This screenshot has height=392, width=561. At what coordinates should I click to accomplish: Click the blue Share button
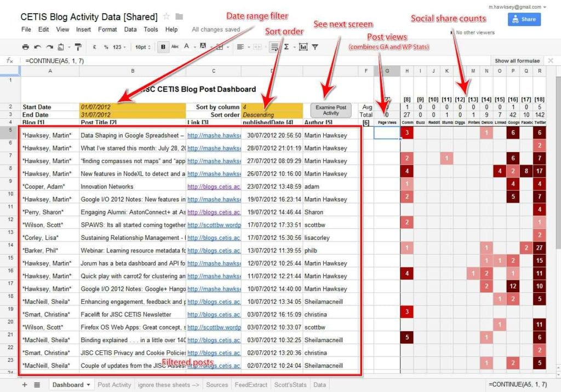click(x=524, y=19)
